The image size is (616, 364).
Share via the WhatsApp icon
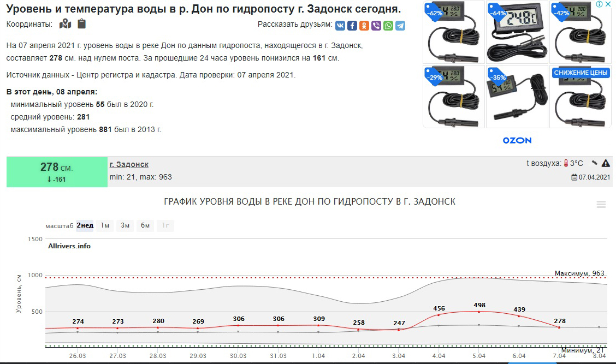point(388,26)
